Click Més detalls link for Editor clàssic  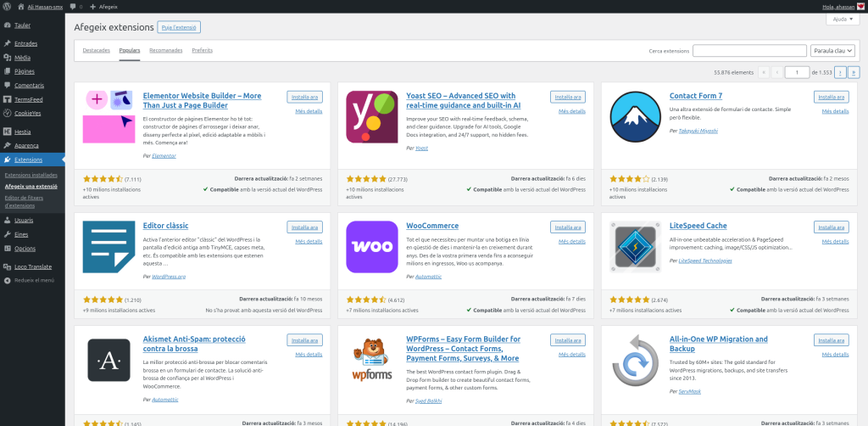tap(309, 242)
